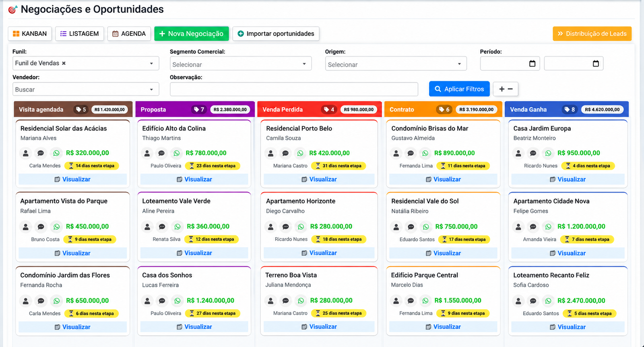Click person icon on Terreno Boa Vista card
644x347 pixels.
click(x=271, y=301)
